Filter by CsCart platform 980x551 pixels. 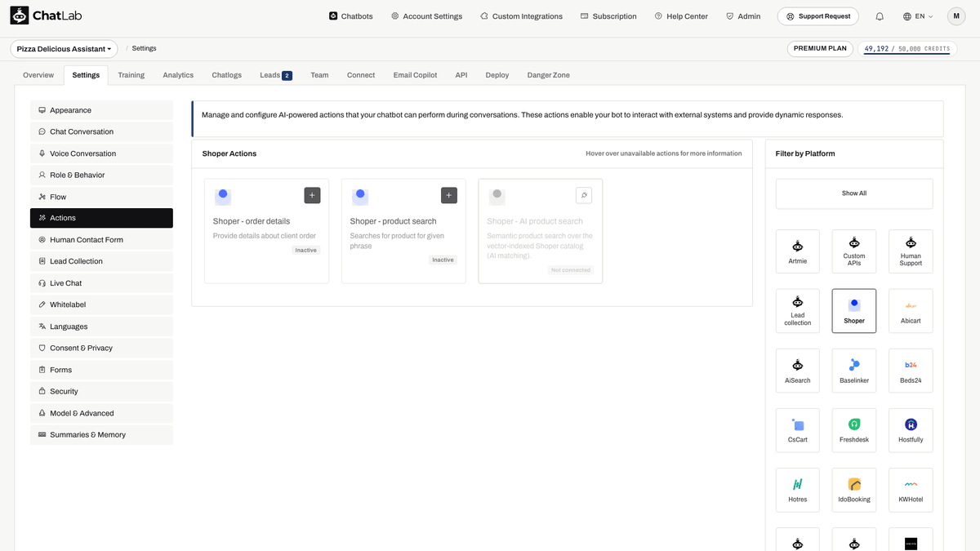(798, 430)
